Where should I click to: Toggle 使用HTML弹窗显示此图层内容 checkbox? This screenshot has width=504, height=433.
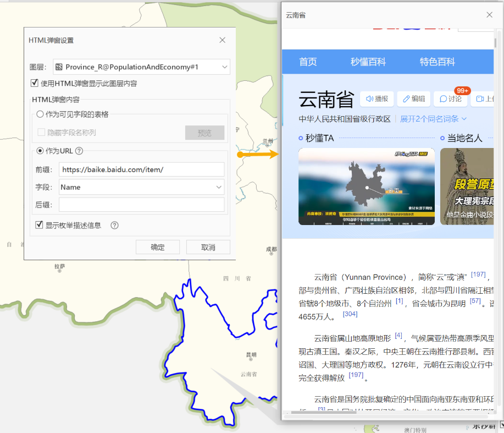36,84
